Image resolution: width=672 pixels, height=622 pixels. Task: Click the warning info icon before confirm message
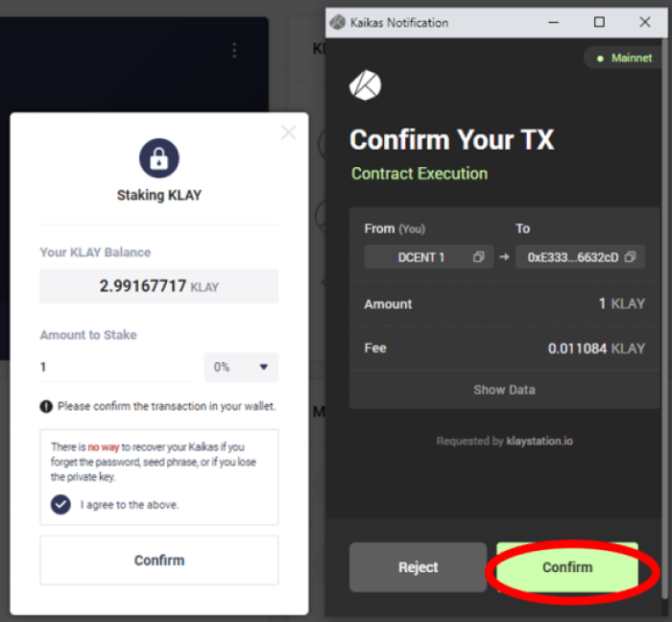pyautogui.click(x=46, y=406)
